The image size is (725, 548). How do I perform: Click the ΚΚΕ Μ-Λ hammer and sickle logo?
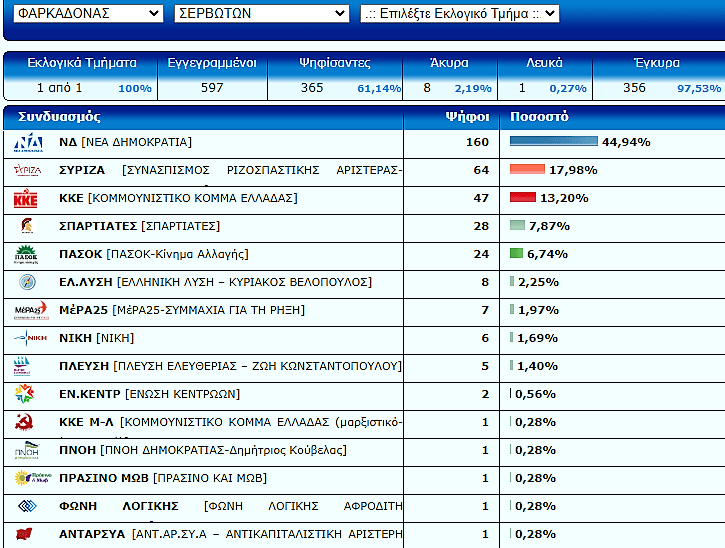click(x=27, y=422)
